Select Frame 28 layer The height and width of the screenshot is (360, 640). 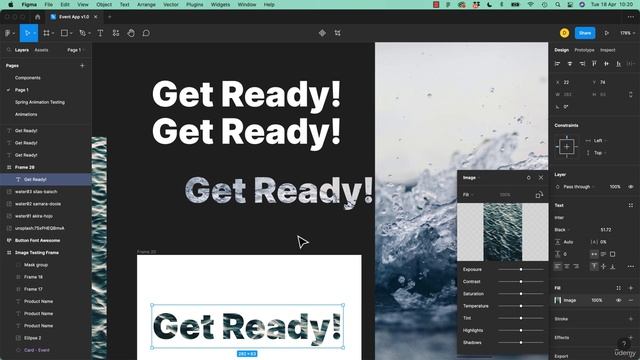click(45, 167)
